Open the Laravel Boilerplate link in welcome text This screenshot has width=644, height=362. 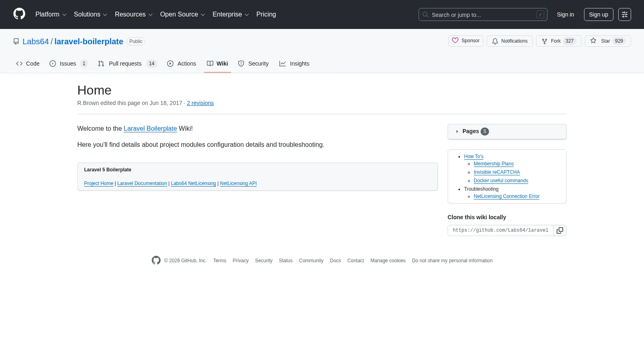click(x=150, y=128)
